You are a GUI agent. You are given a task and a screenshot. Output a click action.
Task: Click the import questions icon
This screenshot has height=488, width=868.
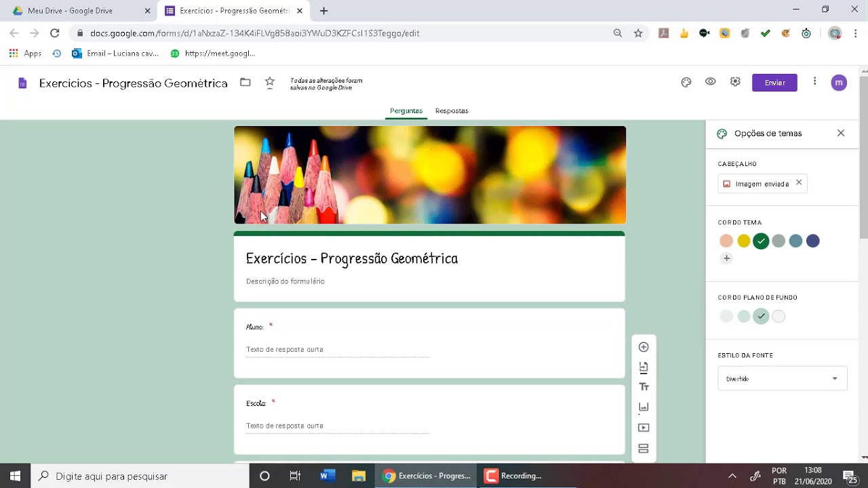pyautogui.click(x=644, y=367)
